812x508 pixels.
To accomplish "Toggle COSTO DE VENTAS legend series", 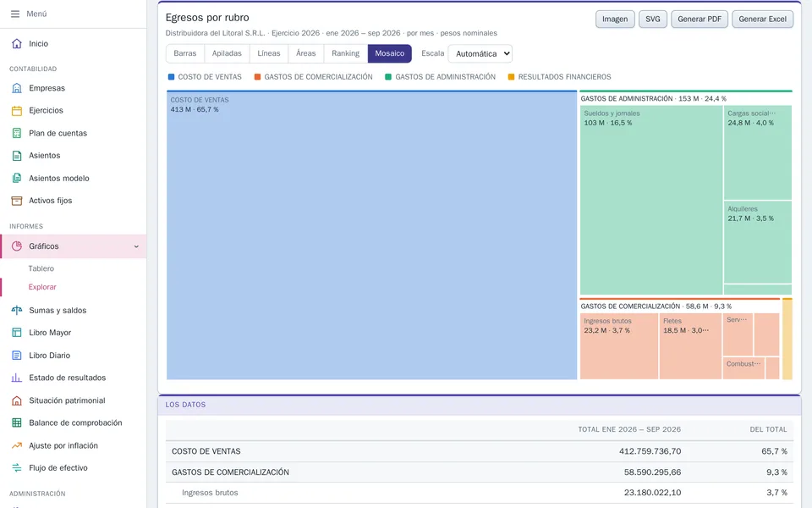I will pyautogui.click(x=205, y=77).
